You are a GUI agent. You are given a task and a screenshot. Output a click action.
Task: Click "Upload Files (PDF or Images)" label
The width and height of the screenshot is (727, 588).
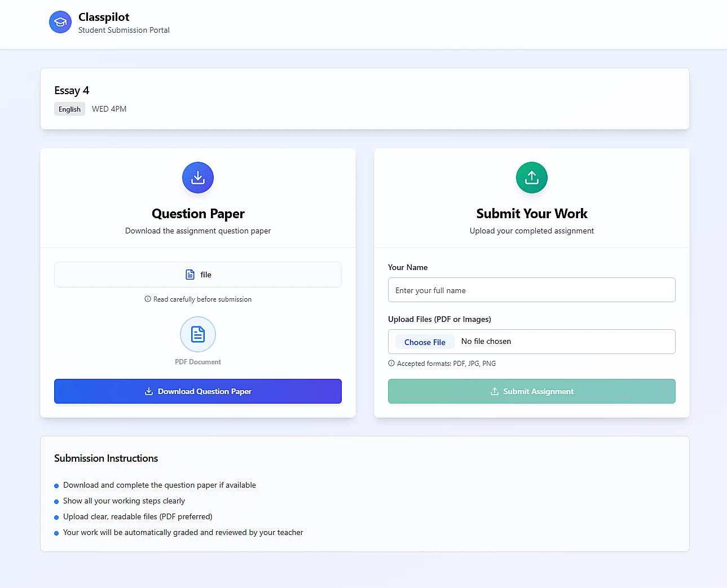point(439,319)
